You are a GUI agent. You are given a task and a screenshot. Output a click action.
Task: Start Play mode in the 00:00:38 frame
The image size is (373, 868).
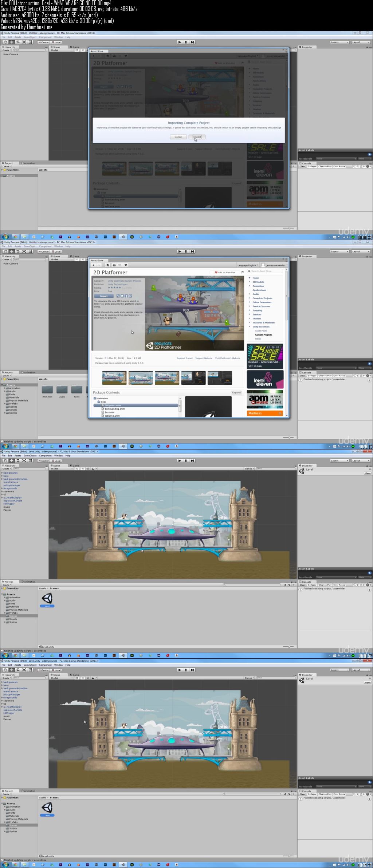point(180,42)
